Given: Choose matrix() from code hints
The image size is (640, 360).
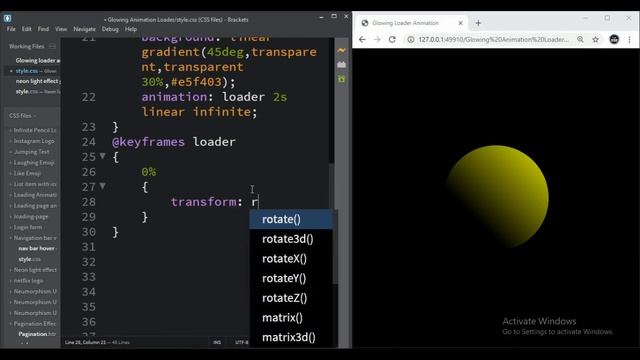Looking at the screenshot, I should (291, 318).
